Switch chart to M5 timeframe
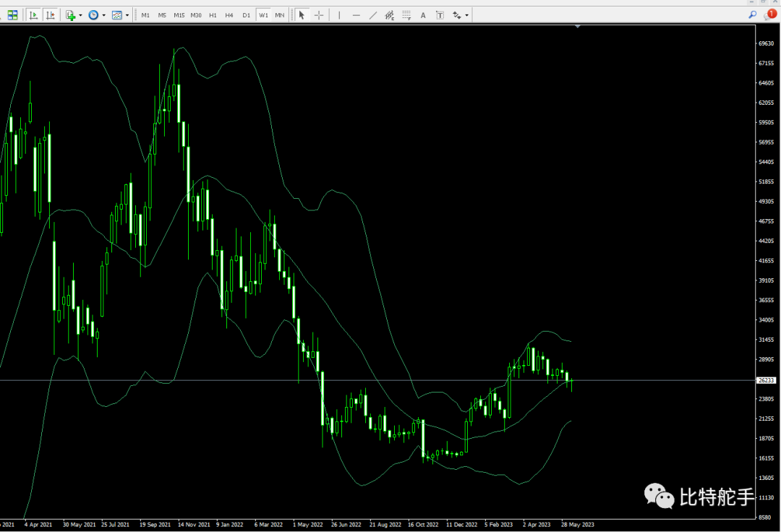This screenshot has width=781, height=532. pyautogui.click(x=162, y=15)
